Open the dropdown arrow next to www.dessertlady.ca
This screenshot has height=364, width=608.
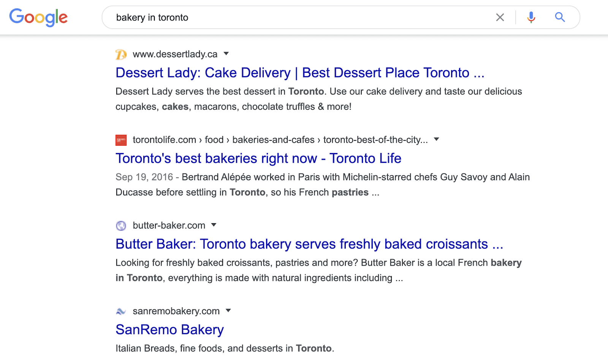coord(226,54)
